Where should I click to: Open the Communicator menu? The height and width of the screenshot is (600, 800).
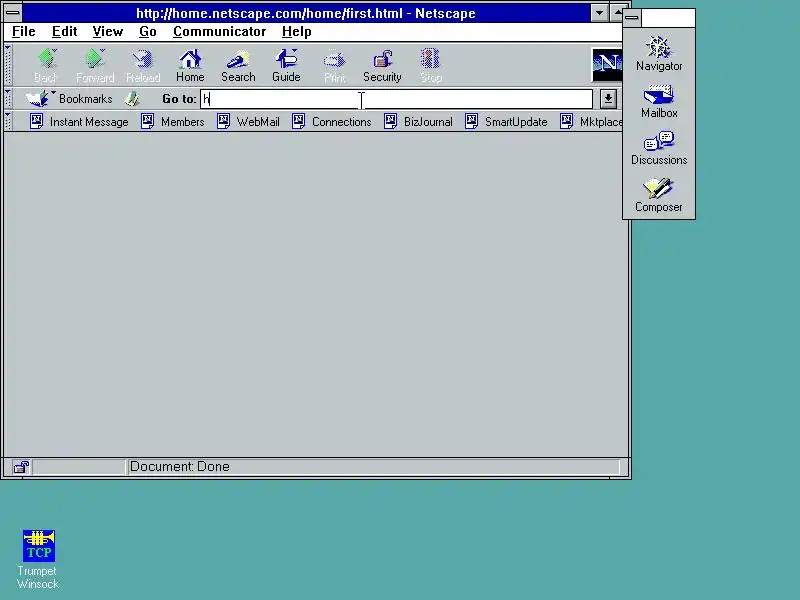[x=219, y=32]
